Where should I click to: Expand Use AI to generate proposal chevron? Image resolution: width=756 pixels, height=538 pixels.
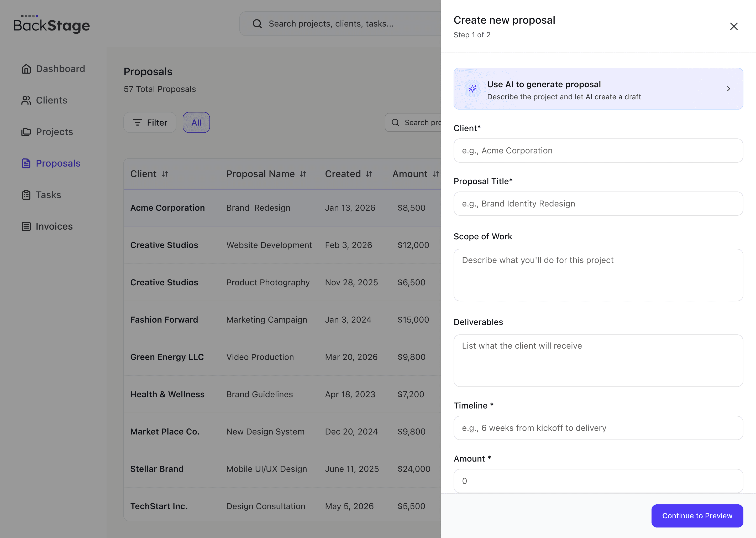pyautogui.click(x=728, y=89)
